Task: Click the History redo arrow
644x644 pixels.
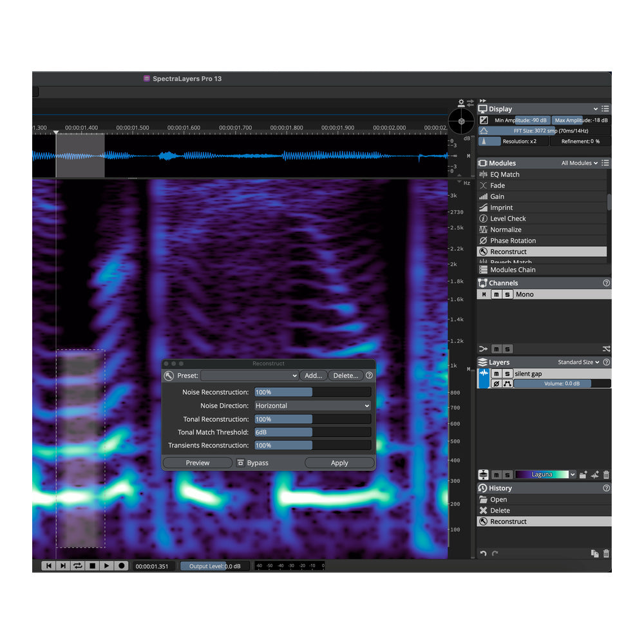Action: click(x=495, y=554)
